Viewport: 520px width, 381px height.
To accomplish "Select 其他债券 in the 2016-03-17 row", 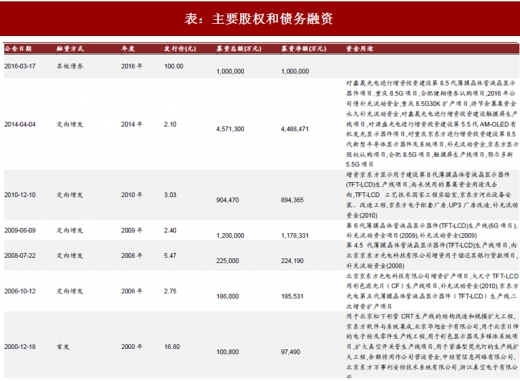I will pos(70,66).
